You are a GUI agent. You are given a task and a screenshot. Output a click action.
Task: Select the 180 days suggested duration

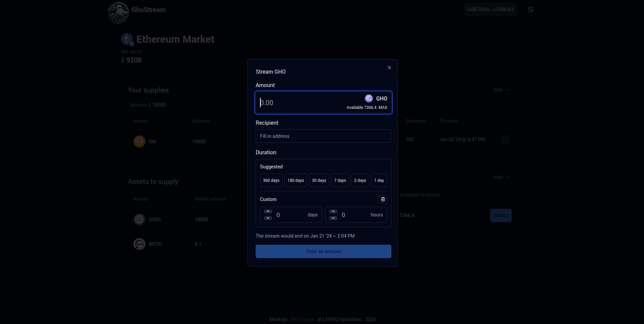coord(296,180)
